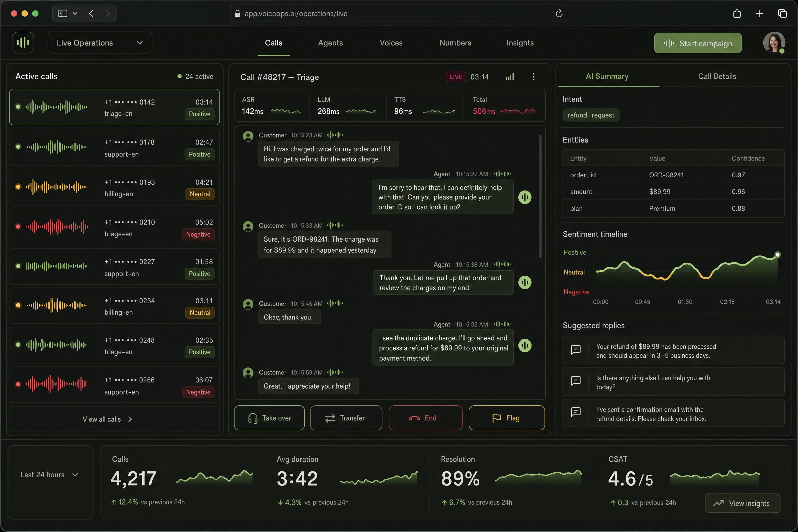Open the user profile avatar

[774, 43]
